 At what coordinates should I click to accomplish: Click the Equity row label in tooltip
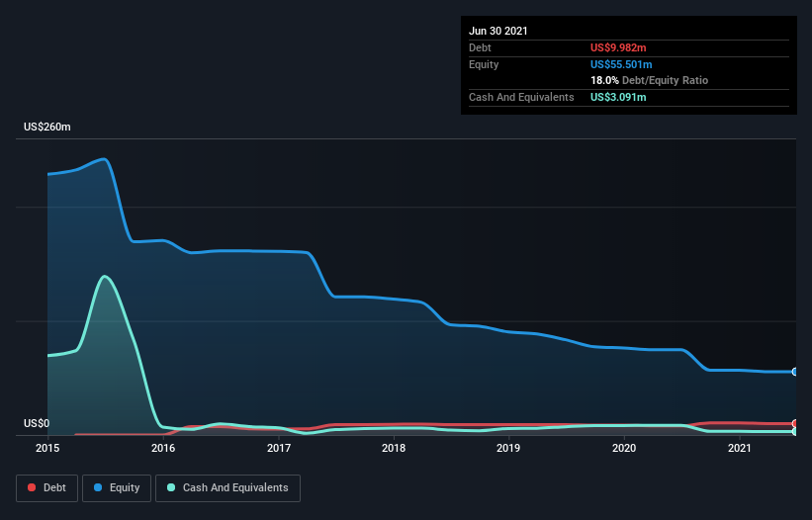pyautogui.click(x=484, y=64)
